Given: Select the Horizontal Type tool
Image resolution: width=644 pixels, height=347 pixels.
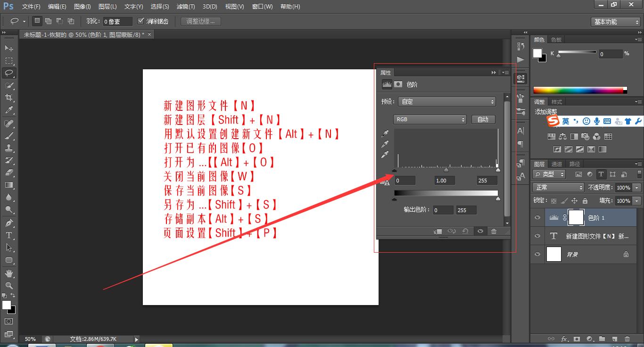Looking at the screenshot, I should coord(9,235).
